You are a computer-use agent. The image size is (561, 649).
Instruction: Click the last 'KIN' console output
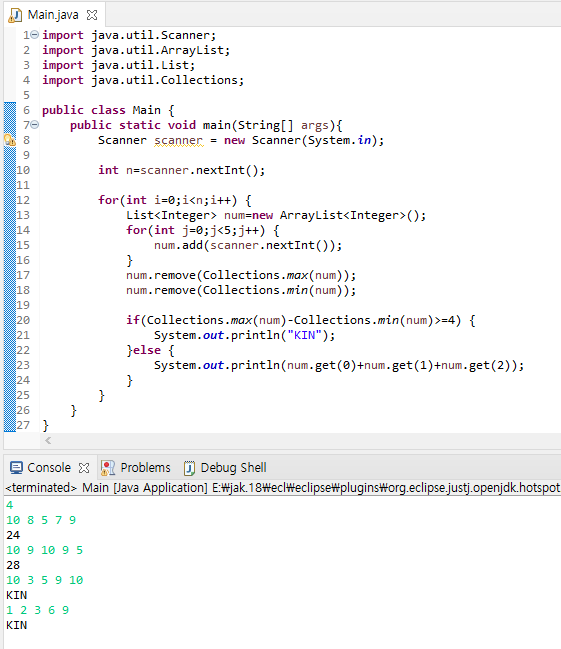(17, 625)
